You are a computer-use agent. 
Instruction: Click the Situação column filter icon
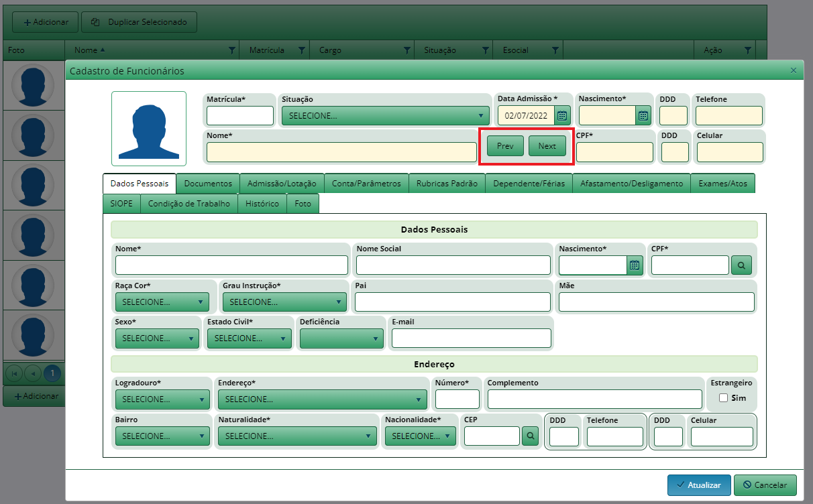(485, 50)
